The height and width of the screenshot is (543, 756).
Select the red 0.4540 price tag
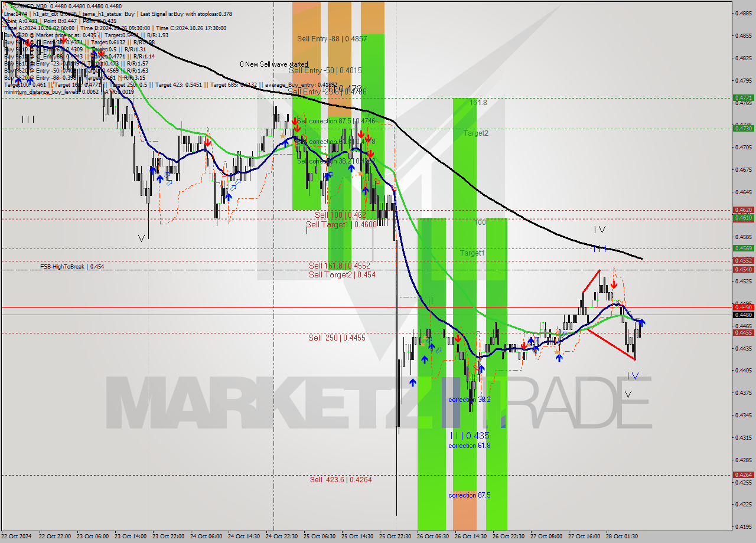742,269
